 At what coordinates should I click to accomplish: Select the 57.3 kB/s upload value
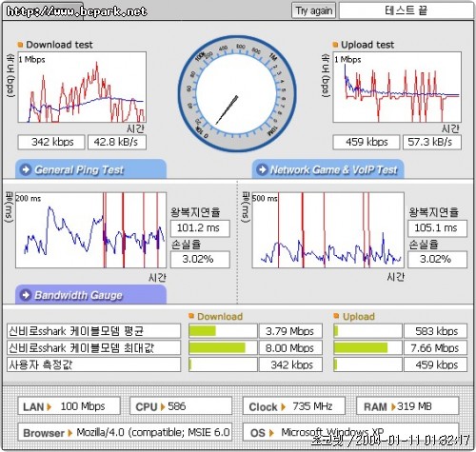pyautogui.click(x=432, y=142)
